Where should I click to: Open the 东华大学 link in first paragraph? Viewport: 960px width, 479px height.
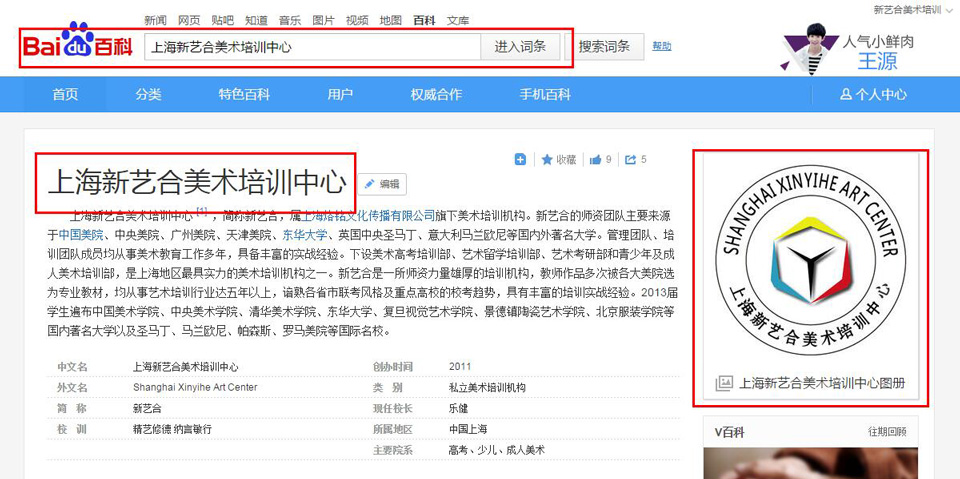(x=304, y=235)
